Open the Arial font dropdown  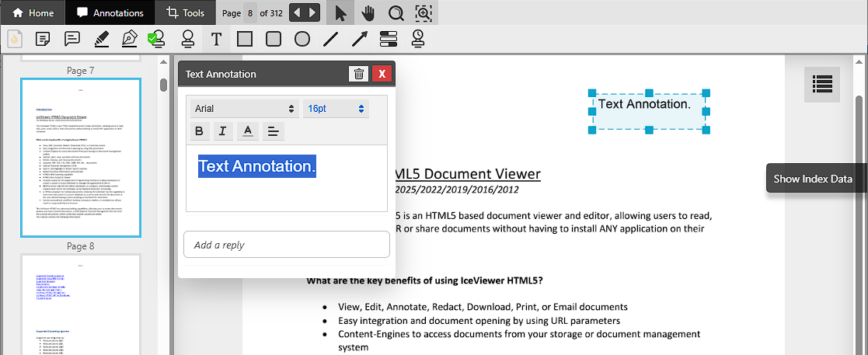[x=244, y=109]
